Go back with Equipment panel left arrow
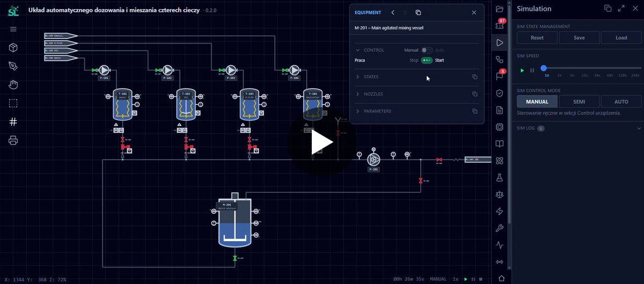Image resolution: width=644 pixels, height=284 pixels. pyautogui.click(x=393, y=12)
